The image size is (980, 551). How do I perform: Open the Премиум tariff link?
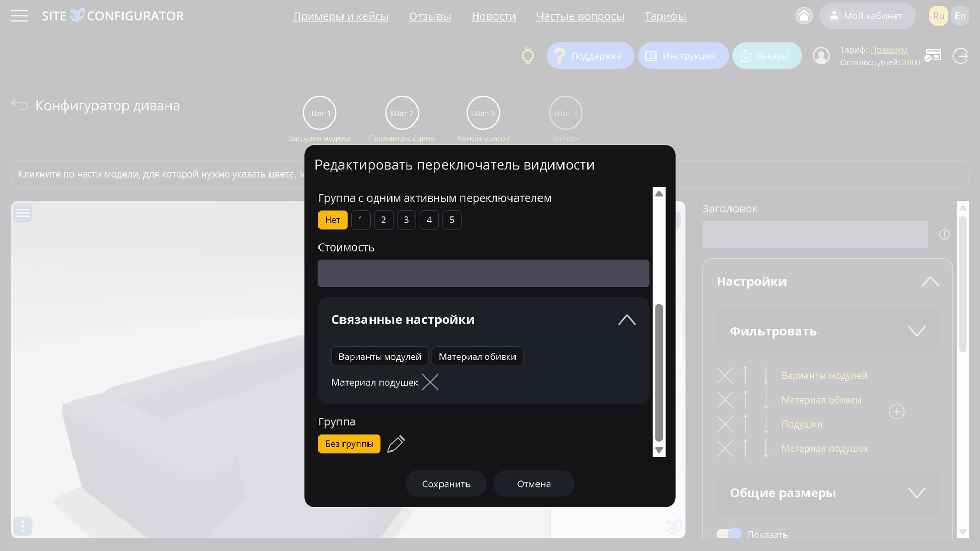tap(888, 49)
